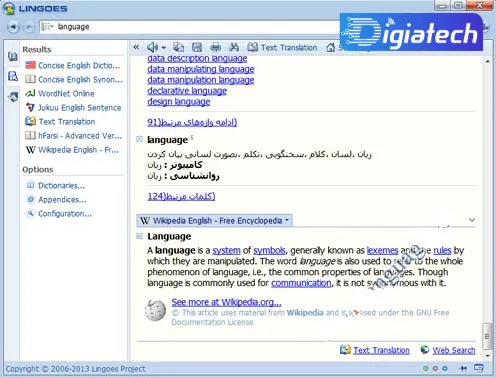Collapse the hFarsi 'language' entry

[x=139, y=139]
